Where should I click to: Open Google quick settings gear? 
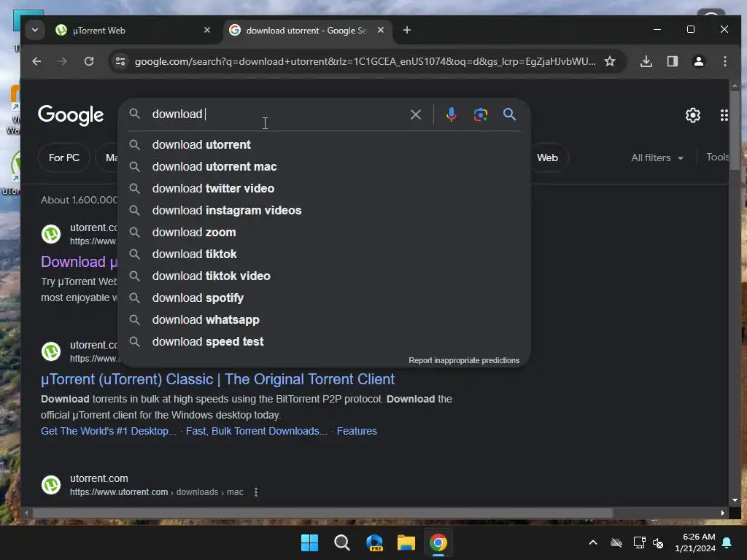(693, 114)
